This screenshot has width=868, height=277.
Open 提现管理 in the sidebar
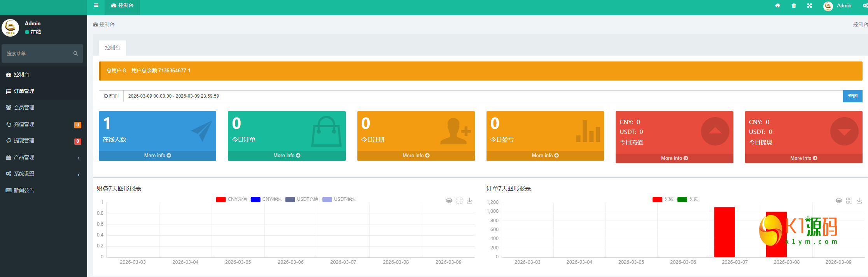click(x=44, y=140)
